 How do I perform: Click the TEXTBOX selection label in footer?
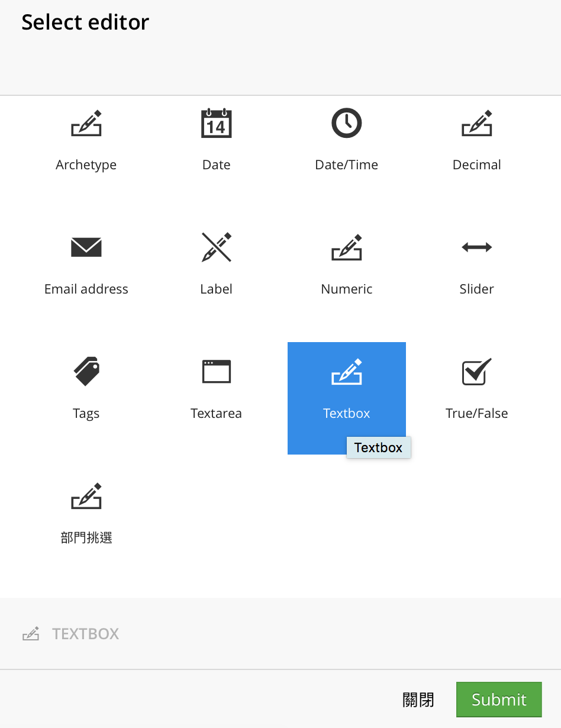(x=86, y=634)
